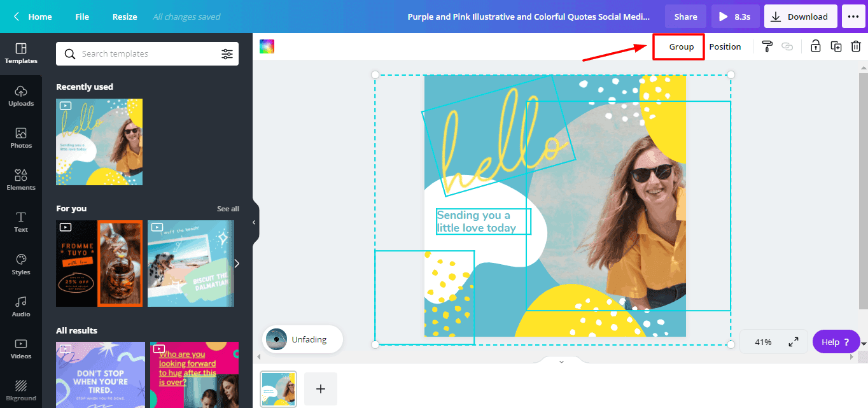
Task: Click the Download button
Action: [800, 17]
